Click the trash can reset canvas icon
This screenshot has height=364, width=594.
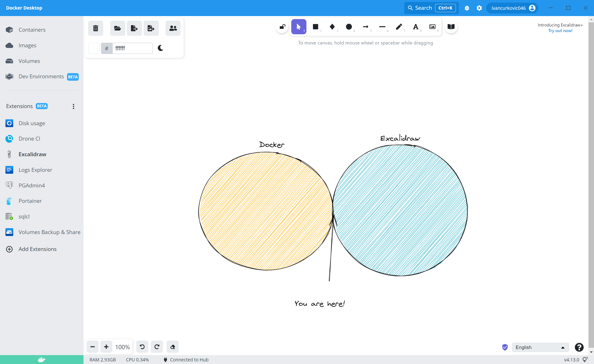tap(95, 28)
